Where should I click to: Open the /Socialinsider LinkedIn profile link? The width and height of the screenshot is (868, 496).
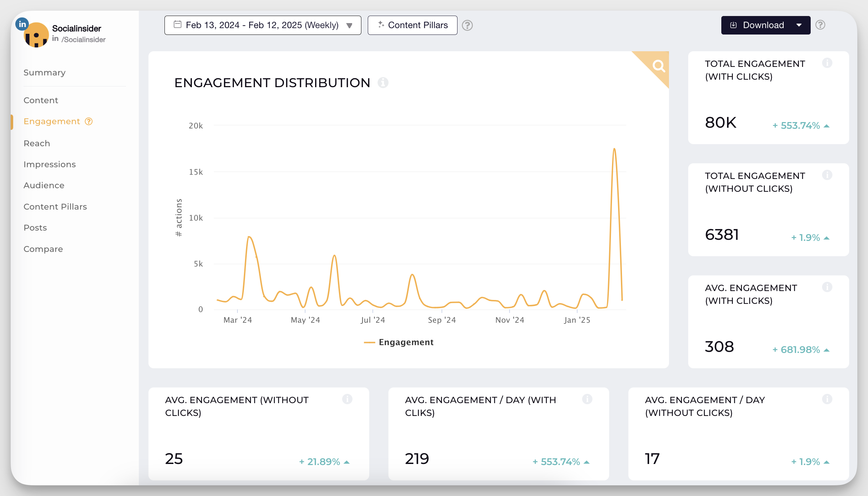(x=83, y=39)
